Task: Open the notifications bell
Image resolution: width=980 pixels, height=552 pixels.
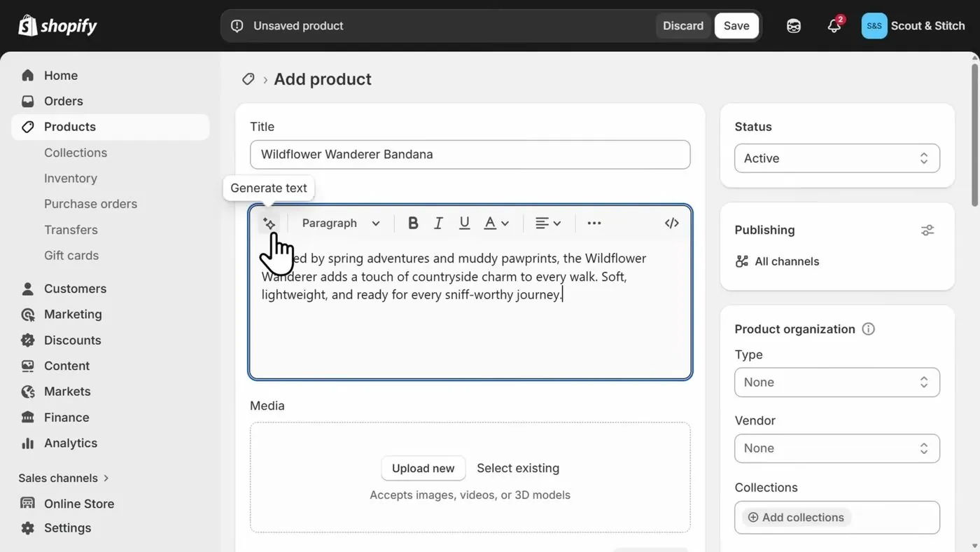Action: (834, 26)
